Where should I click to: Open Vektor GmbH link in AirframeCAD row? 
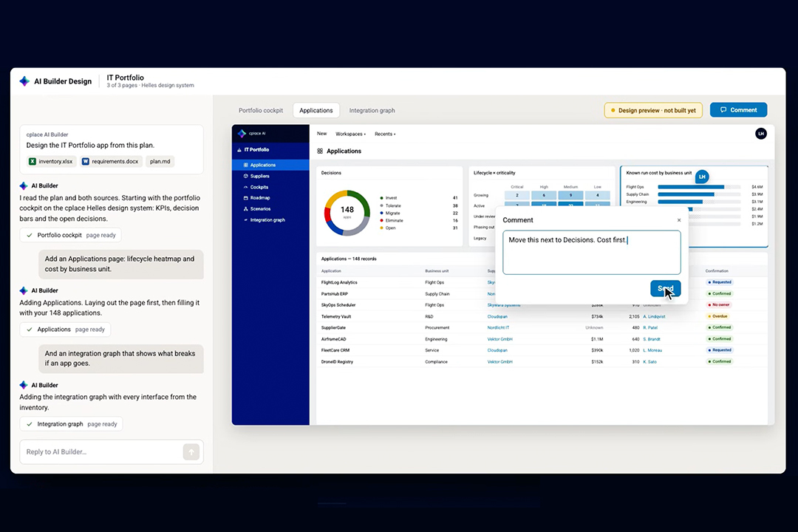point(499,339)
